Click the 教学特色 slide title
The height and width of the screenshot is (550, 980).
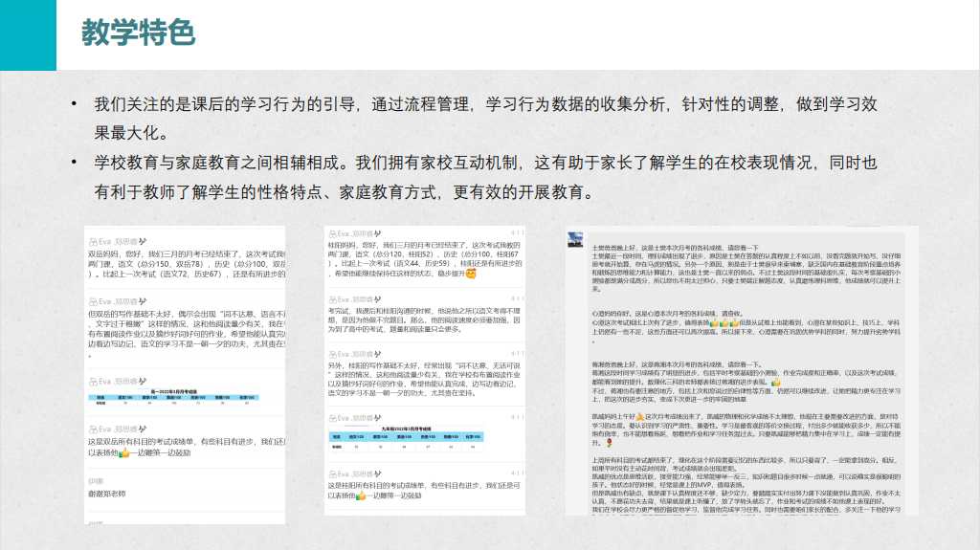click(x=140, y=32)
